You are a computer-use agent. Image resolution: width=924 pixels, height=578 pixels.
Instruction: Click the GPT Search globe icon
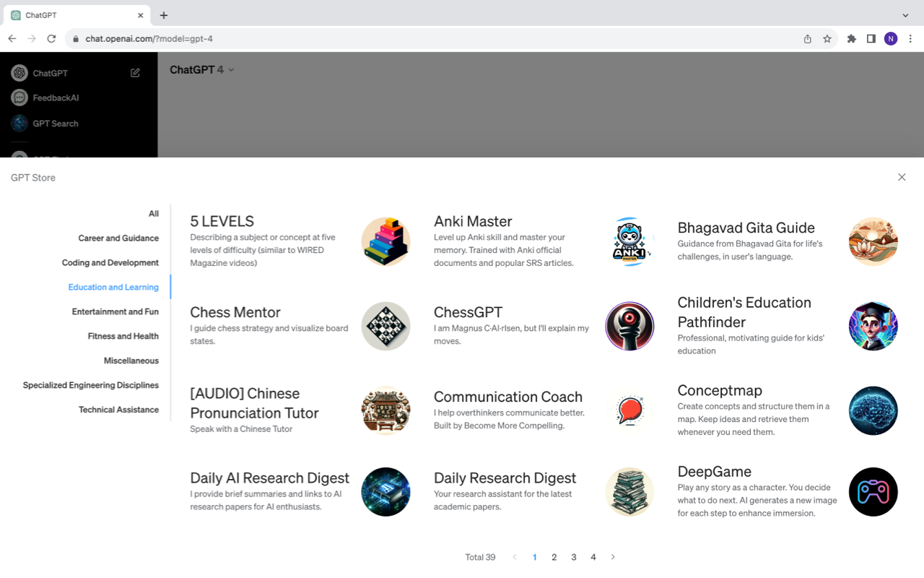click(x=19, y=123)
